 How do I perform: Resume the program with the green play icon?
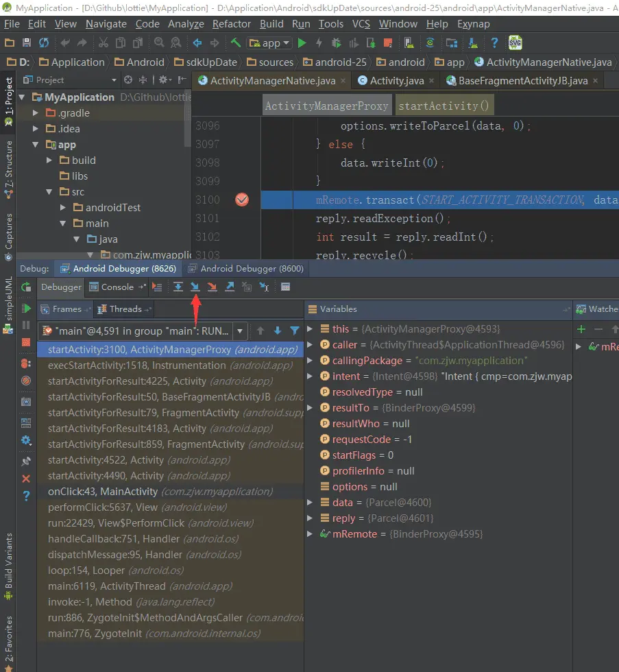pos(26,309)
